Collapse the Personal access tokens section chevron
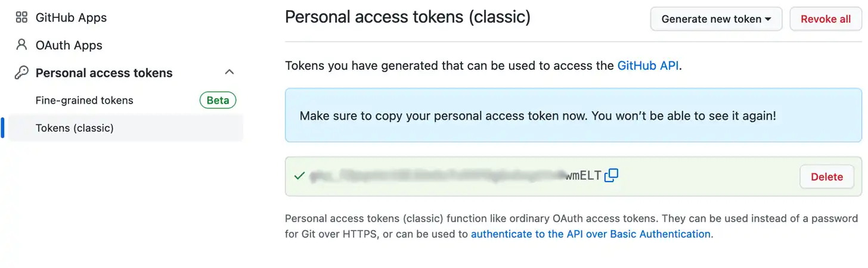Viewport: 868px width, 268px height. point(229,72)
